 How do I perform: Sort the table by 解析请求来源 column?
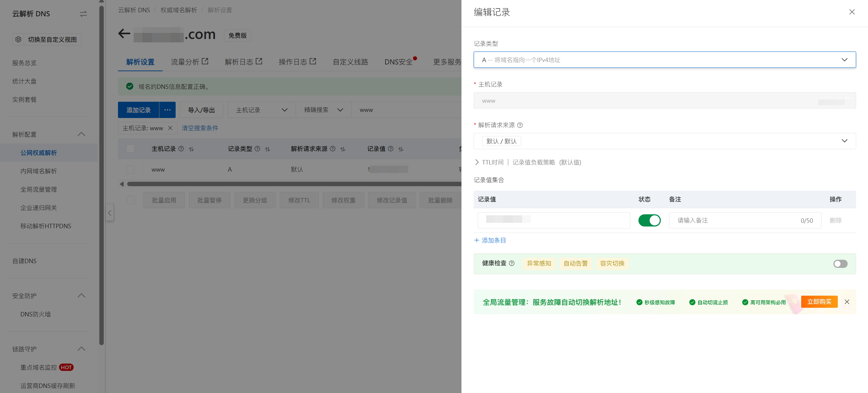[343, 149]
